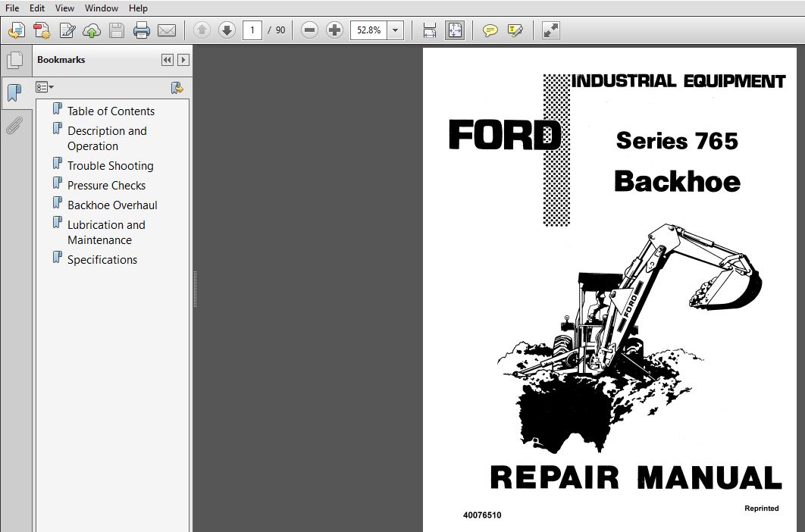
Task: Click the REPAIR MANUAL heading on page
Action: click(635, 477)
